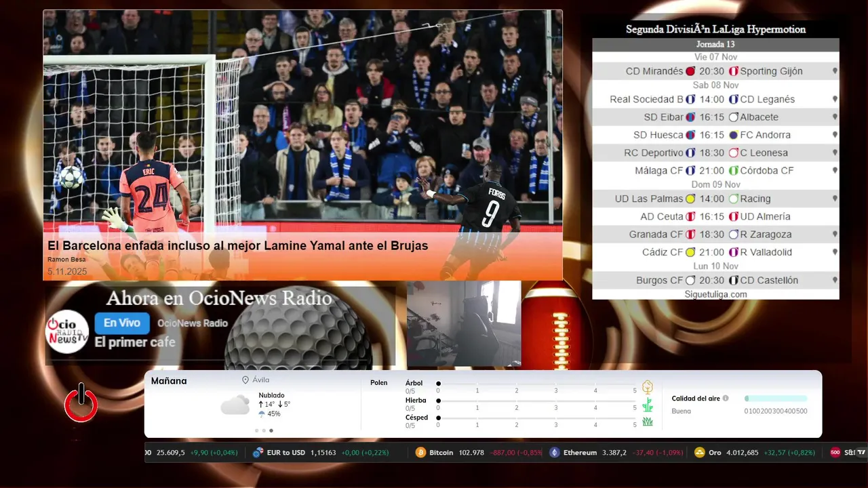This screenshot has width=868, height=488.
Task: Click the Córdoba CF green crest
Action: pyautogui.click(x=733, y=171)
